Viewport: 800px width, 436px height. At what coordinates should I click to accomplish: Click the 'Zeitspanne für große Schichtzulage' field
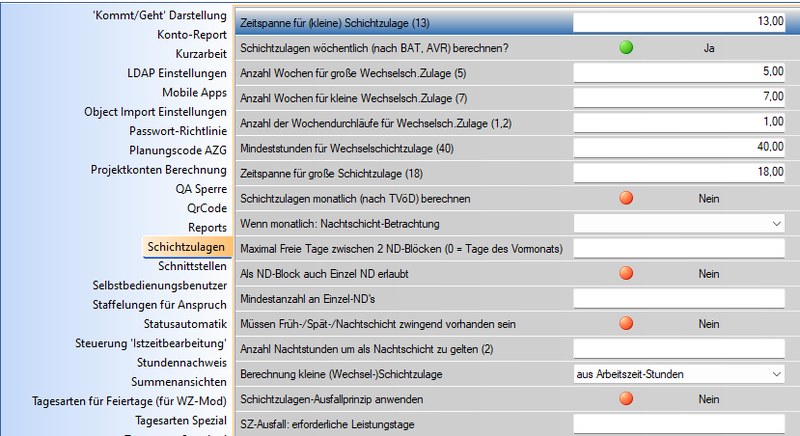680,173
